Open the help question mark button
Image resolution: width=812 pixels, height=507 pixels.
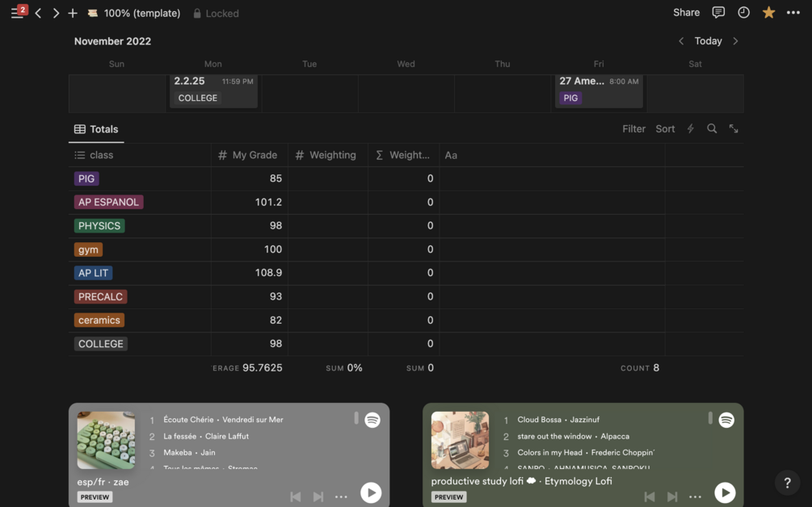click(787, 483)
